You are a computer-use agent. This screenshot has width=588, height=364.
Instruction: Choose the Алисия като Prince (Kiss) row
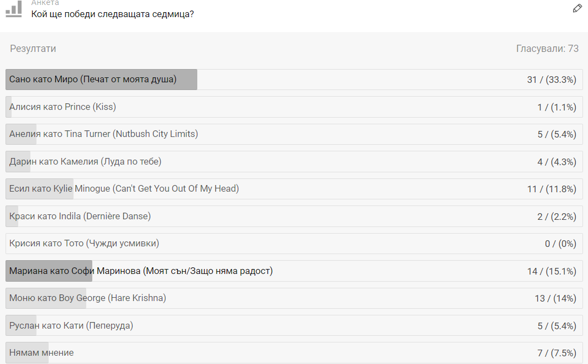coord(294,107)
